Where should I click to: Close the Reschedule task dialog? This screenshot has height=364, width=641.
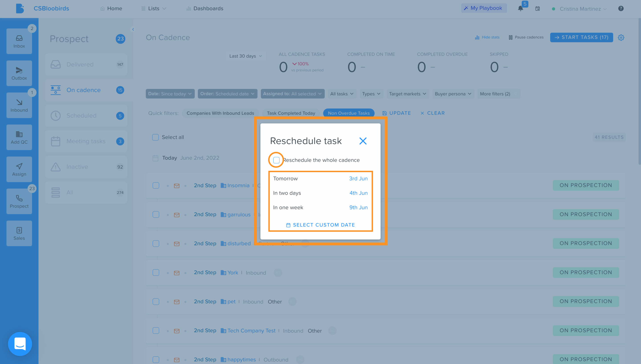point(363,141)
